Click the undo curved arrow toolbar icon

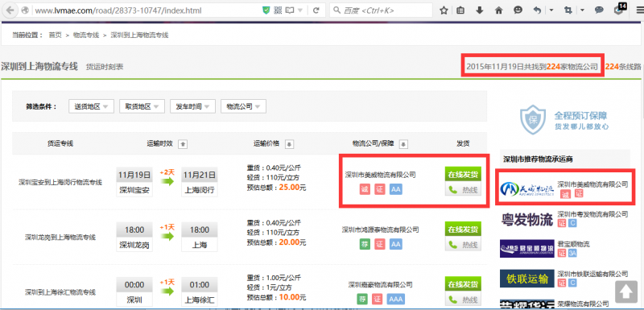[537, 10]
